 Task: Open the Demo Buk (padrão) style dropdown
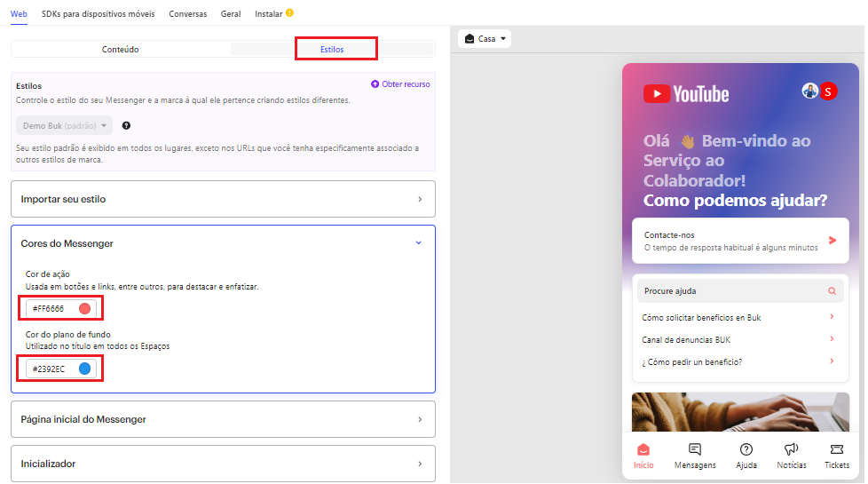point(64,126)
